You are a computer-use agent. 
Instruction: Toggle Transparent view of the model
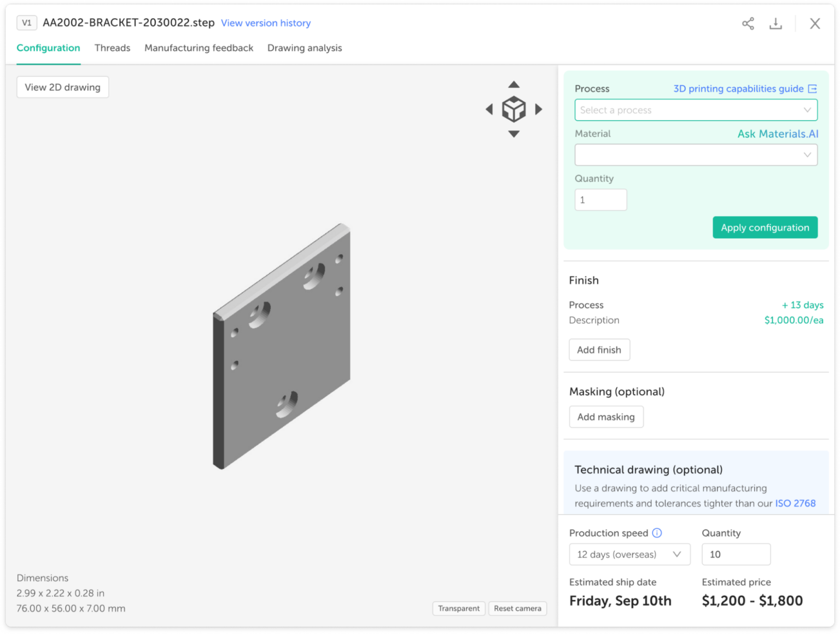(459, 608)
